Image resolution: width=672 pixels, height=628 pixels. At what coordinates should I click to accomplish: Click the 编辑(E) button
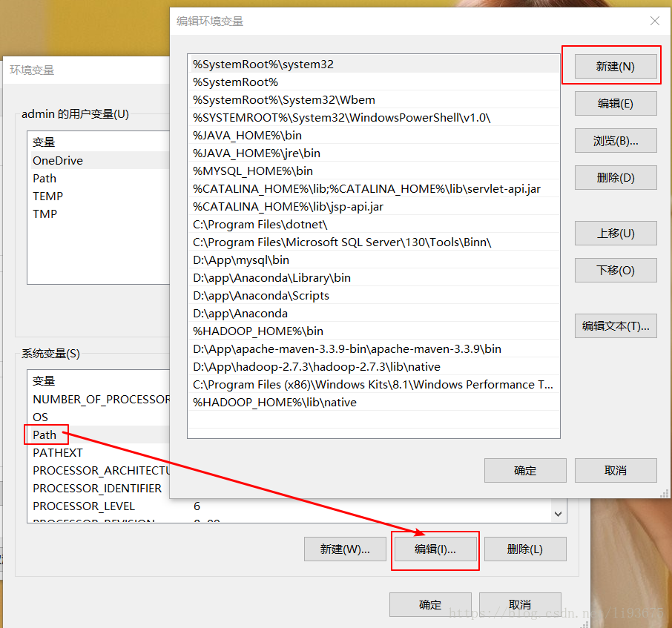[x=616, y=104]
